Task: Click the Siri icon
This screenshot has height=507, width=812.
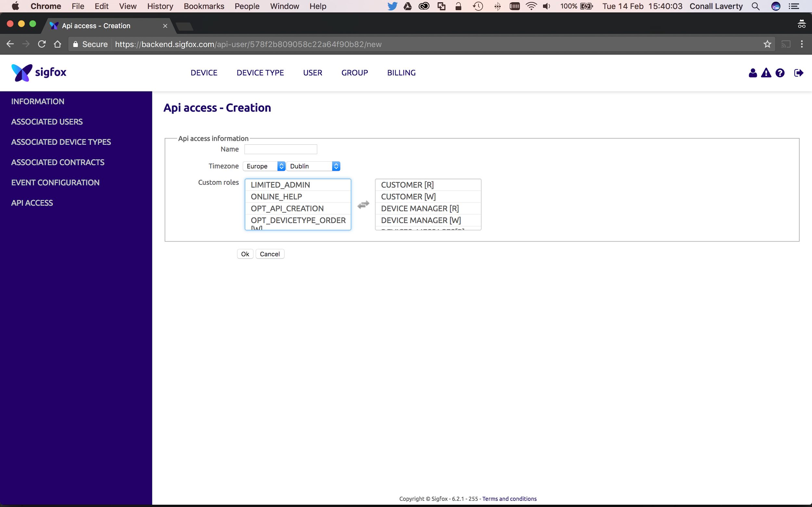Action: pyautogui.click(x=775, y=6)
